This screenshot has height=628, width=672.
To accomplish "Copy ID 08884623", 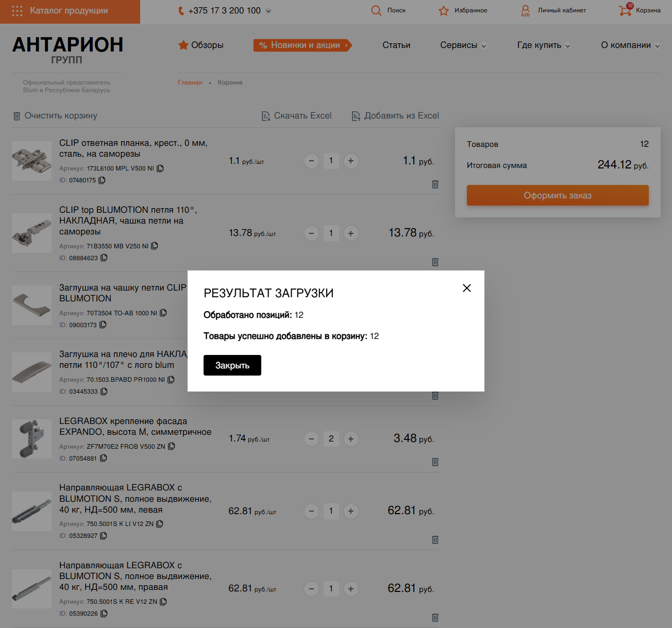I will pyautogui.click(x=104, y=258).
